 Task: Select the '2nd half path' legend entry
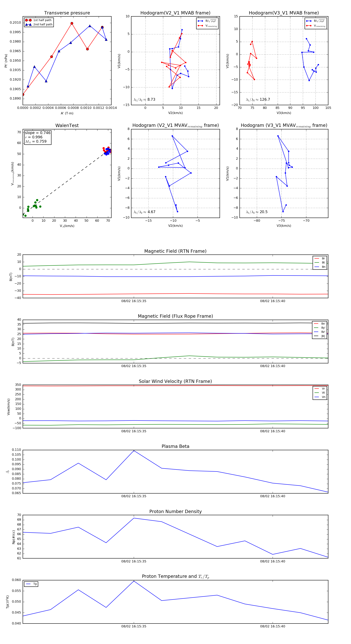pos(39,25)
